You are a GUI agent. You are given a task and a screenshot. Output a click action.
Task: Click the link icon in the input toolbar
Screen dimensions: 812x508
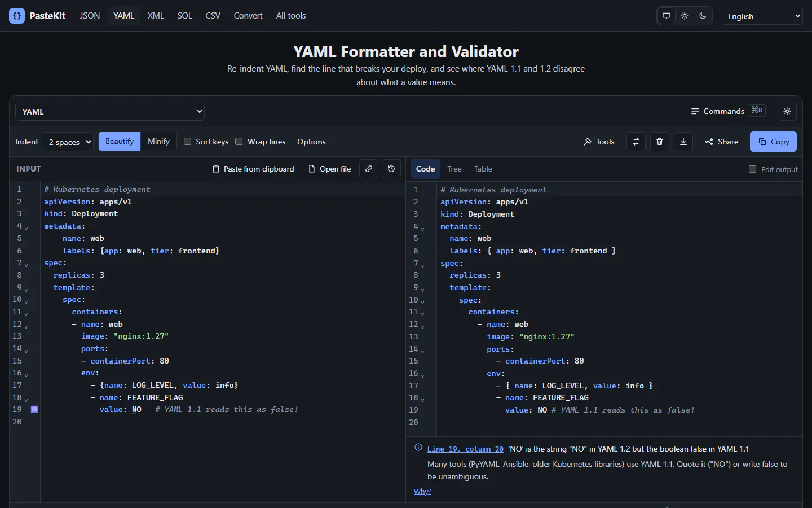[368, 169]
